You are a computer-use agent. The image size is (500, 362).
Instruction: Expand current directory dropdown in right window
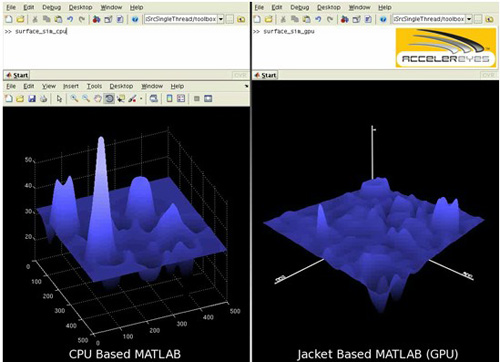coord(469,19)
